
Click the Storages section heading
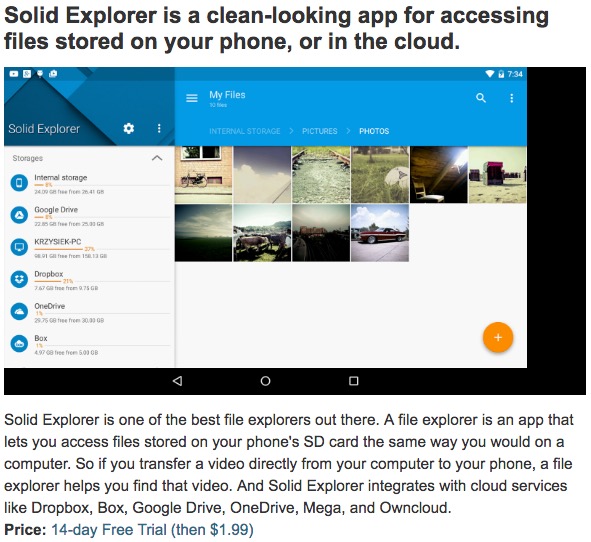(28, 158)
